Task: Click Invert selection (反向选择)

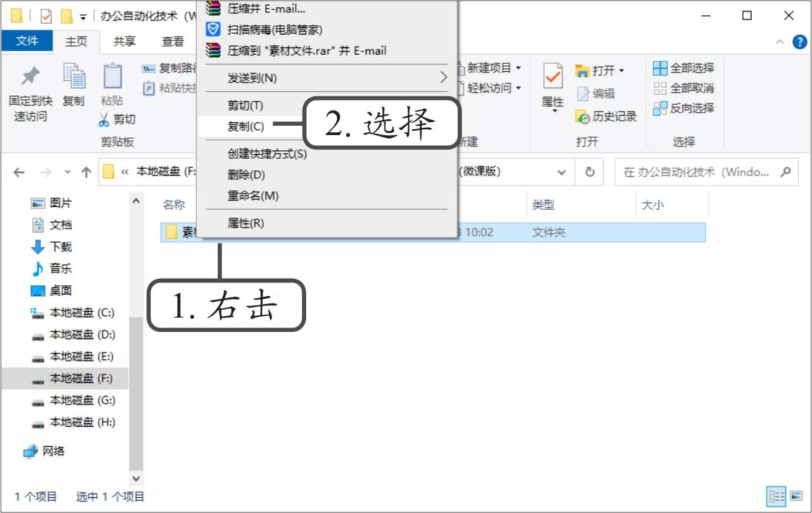Action: pos(683,108)
